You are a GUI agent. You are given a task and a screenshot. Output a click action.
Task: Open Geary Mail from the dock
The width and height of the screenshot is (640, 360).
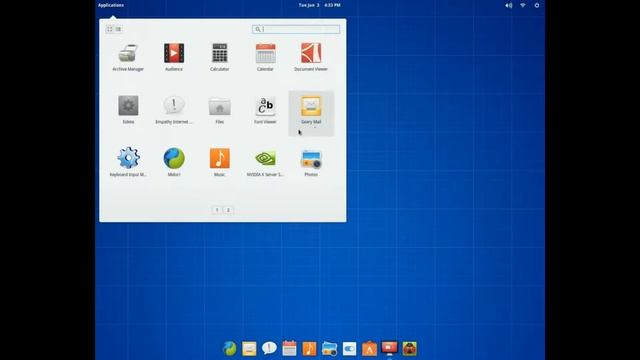pos(249,349)
